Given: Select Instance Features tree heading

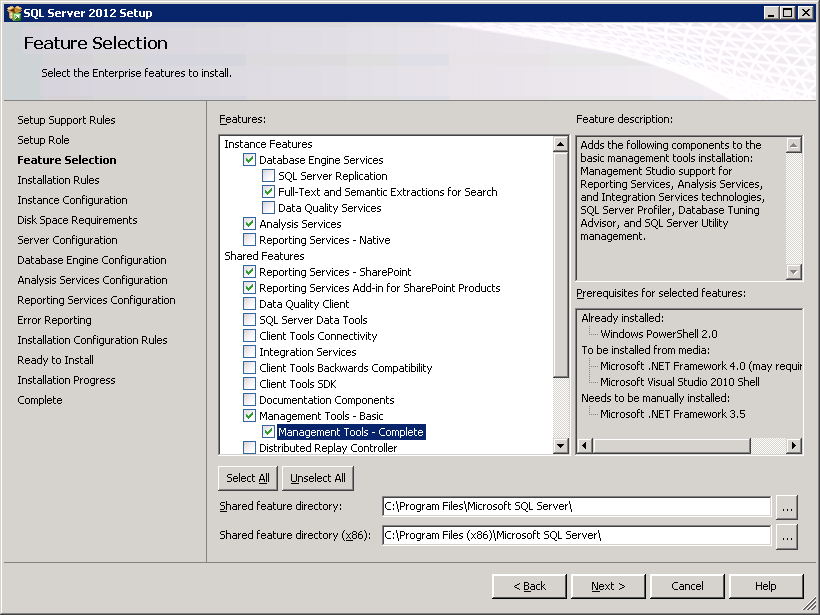Looking at the screenshot, I should tap(268, 144).
